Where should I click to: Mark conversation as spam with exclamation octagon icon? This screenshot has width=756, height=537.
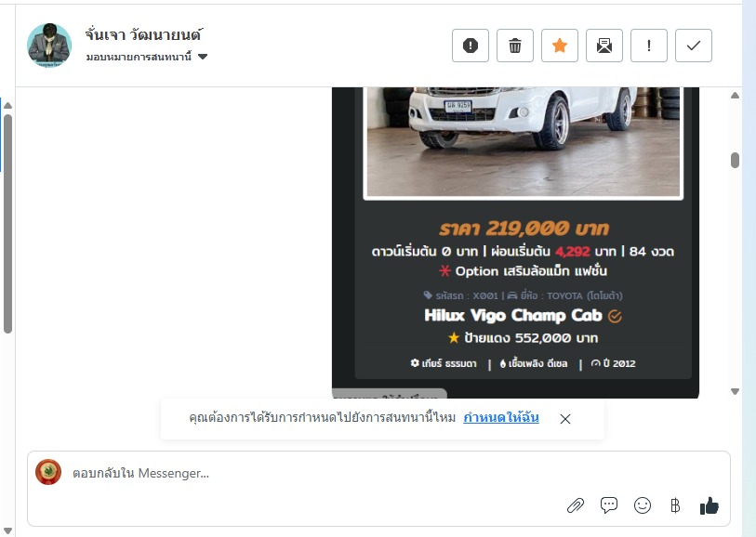[471, 46]
